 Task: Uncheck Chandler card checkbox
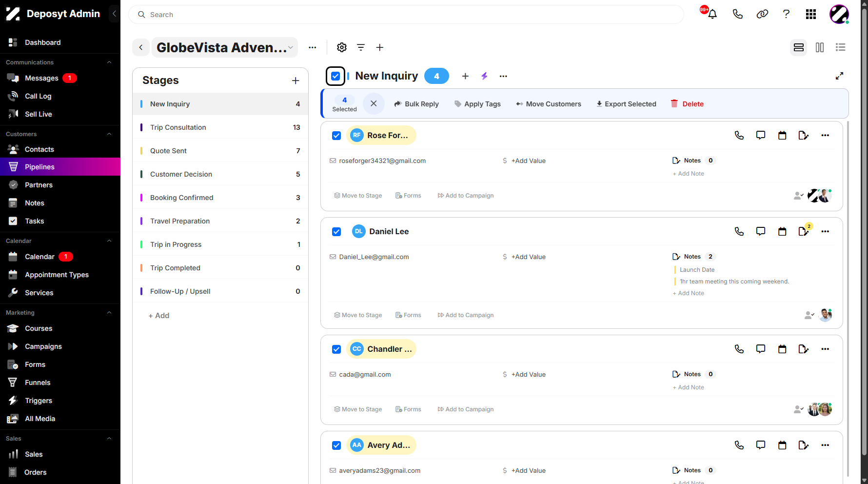336,349
